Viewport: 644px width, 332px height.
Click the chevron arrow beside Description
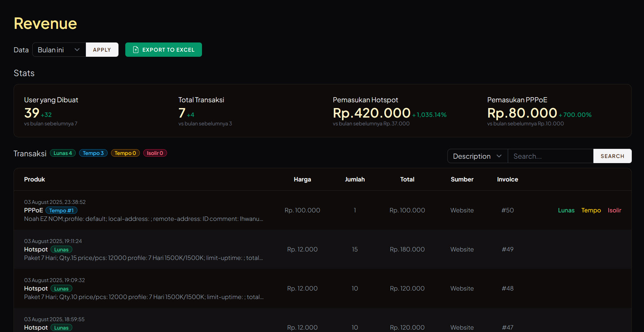pyautogui.click(x=499, y=156)
